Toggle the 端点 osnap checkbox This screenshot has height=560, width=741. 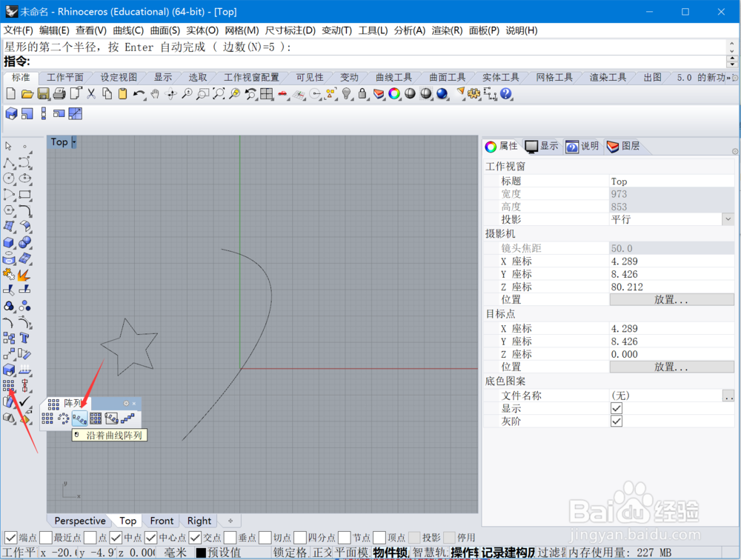click(x=10, y=537)
